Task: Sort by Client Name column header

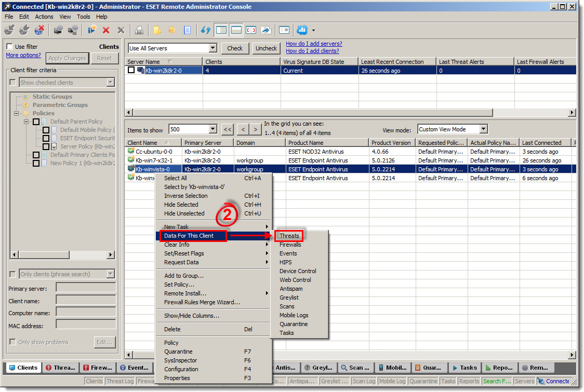Action: click(153, 143)
